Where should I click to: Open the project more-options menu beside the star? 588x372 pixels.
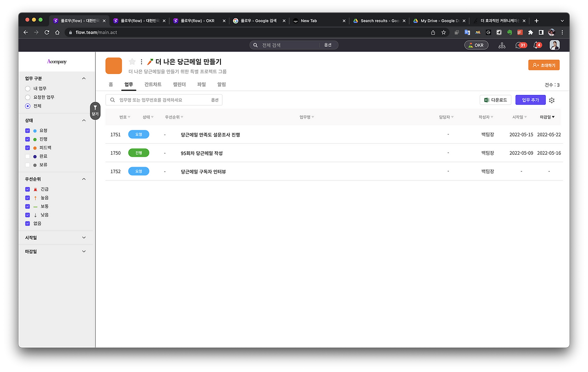coord(141,62)
